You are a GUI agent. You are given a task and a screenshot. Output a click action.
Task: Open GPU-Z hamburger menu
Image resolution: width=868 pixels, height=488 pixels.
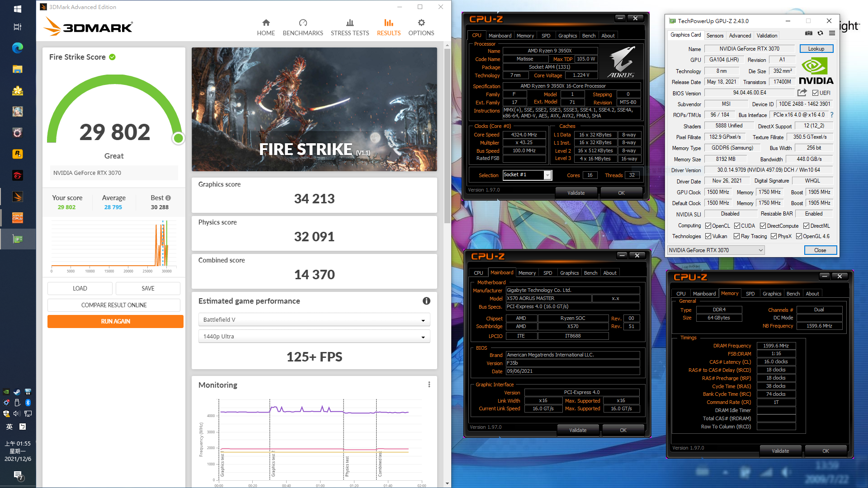tap(832, 33)
